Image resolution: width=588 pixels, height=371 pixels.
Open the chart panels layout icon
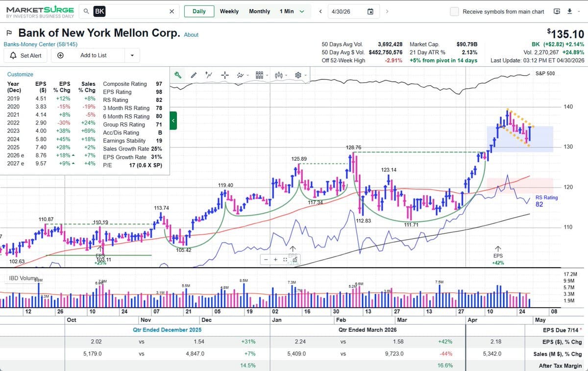pyautogui.click(x=259, y=75)
